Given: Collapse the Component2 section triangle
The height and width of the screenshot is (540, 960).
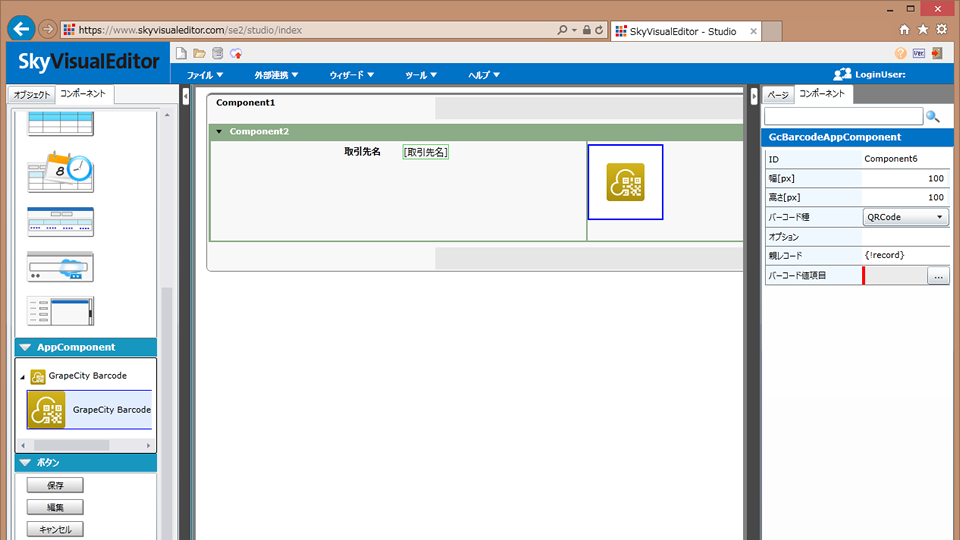Looking at the screenshot, I should [x=219, y=131].
